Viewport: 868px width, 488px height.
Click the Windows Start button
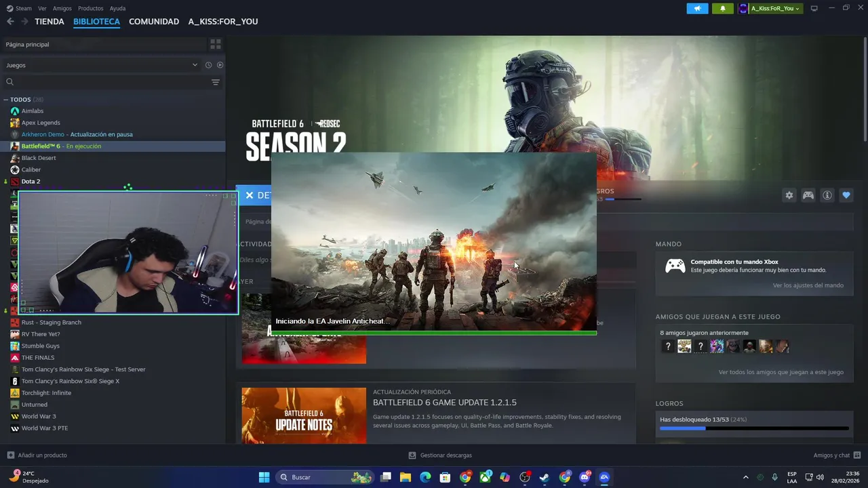[264, 477]
